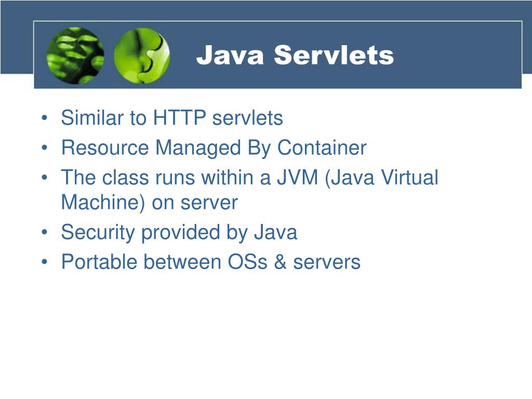This screenshot has width=532, height=399.
Task: Click bullet point before 'Similar to HTTP'
Action: (x=44, y=118)
